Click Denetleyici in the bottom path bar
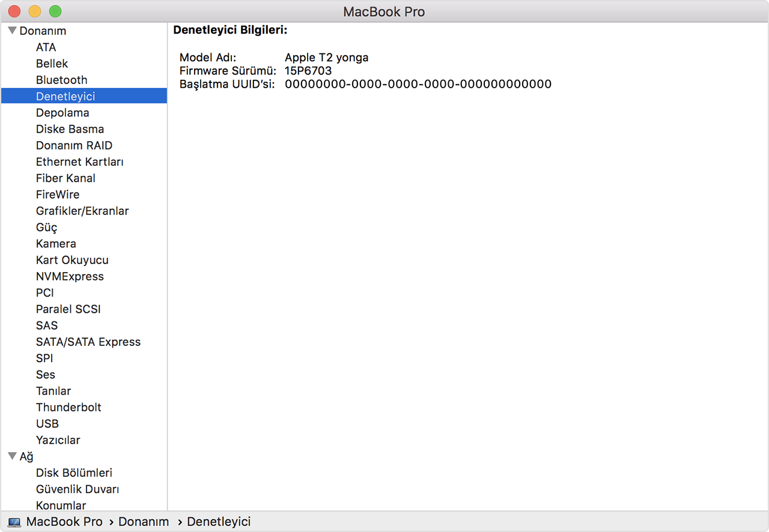The width and height of the screenshot is (769, 532). coord(219,522)
